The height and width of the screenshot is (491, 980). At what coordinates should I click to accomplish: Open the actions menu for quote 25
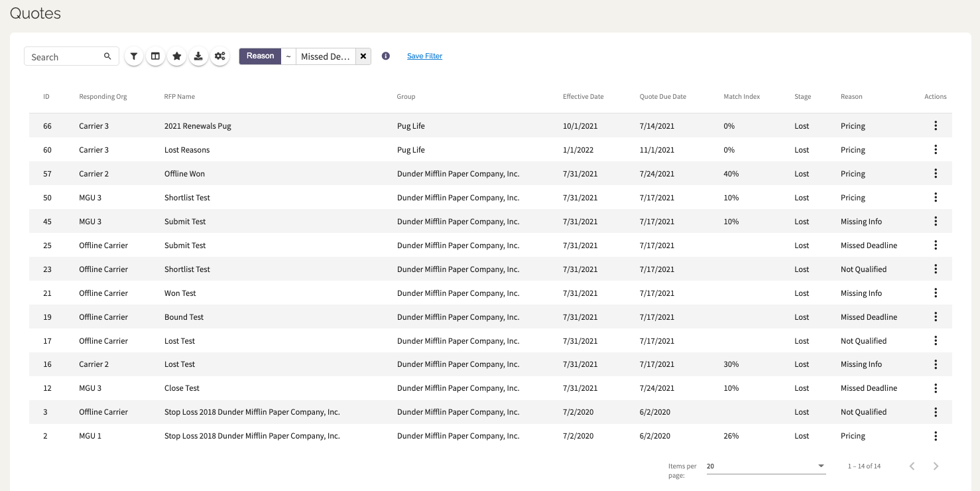[x=936, y=245]
